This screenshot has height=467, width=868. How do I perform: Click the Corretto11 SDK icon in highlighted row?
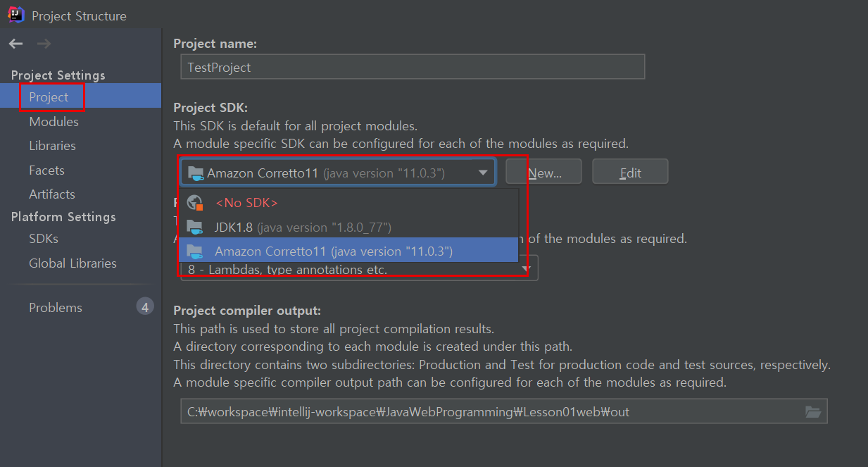(194, 250)
